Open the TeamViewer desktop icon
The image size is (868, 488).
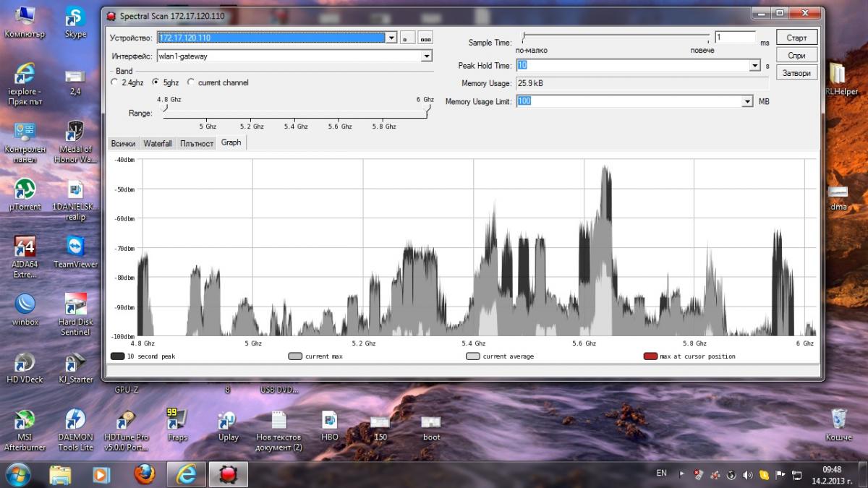point(75,248)
